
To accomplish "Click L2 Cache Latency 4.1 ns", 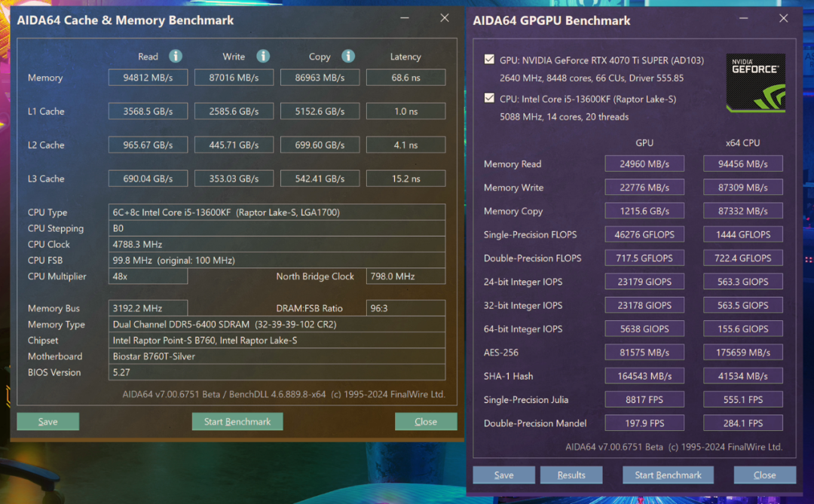I will pyautogui.click(x=405, y=145).
